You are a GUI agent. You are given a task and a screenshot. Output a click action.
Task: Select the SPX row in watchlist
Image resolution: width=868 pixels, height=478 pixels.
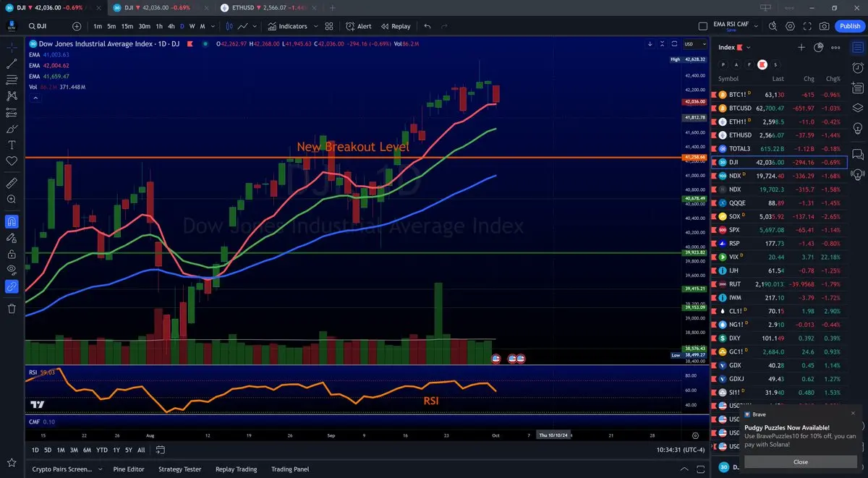tap(778, 229)
